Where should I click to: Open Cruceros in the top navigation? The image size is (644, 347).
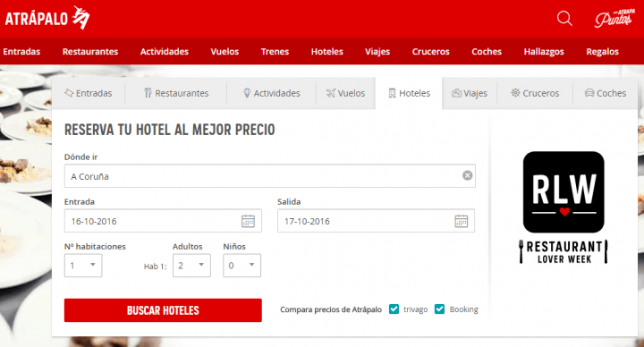431,52
